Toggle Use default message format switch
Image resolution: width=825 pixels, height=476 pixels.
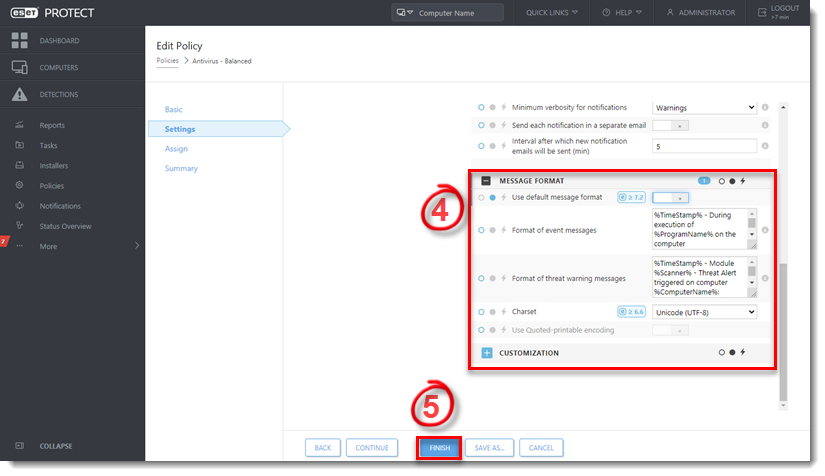(670, 198)
